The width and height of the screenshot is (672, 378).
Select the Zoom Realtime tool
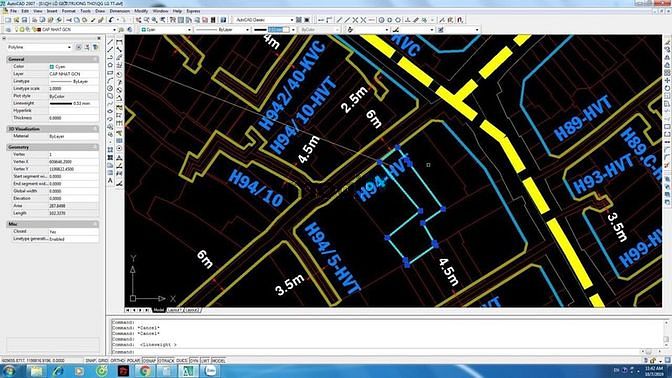(x=147, y=20)
